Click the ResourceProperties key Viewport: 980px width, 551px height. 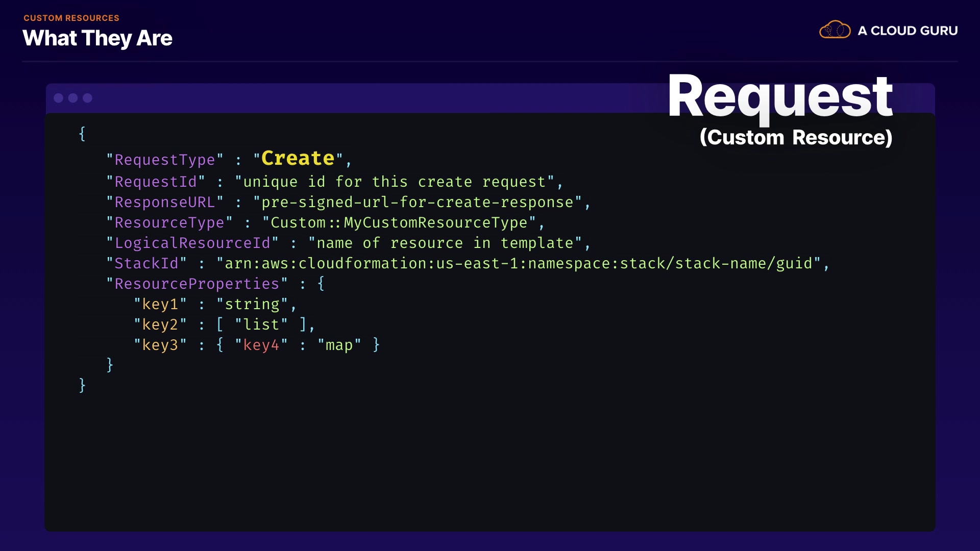[x=197, y=284]
